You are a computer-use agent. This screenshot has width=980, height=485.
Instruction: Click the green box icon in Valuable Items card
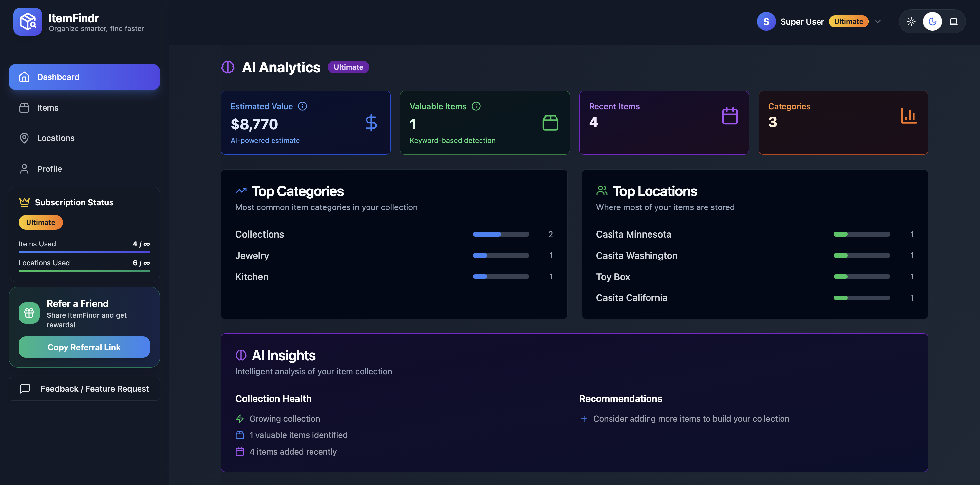(x=550, y=123)
